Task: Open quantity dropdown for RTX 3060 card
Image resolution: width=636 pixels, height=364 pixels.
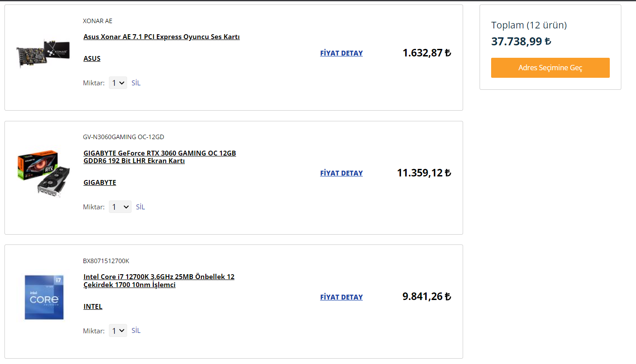Action: coord(120,207)
